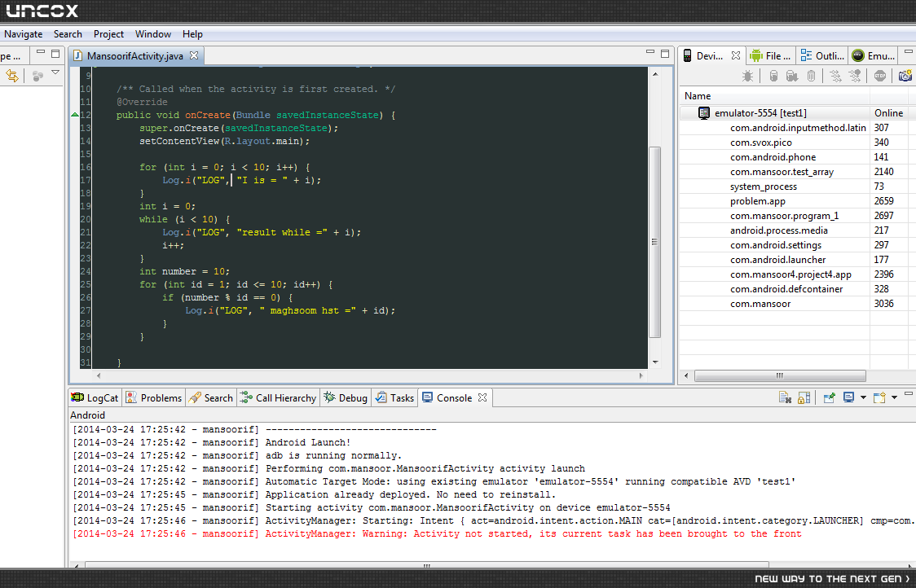Click the gray circles icon in left panel
Image resolution: width=916 pixels, height=588 pixels.
tap(38, 76)
